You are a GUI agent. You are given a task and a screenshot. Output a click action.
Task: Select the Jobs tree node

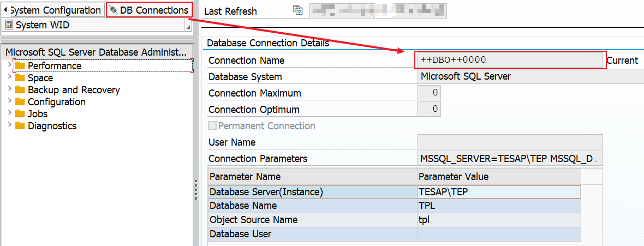[x=38, y=114]
